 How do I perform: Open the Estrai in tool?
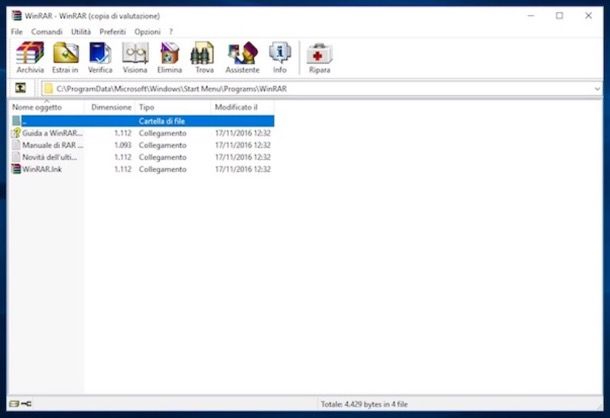[x=65, y=57]
